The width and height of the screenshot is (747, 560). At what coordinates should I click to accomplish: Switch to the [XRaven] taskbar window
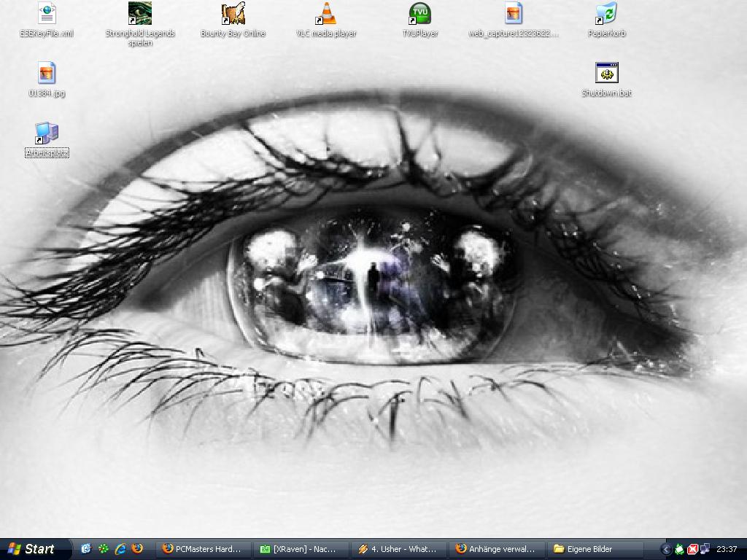[302, 549]
